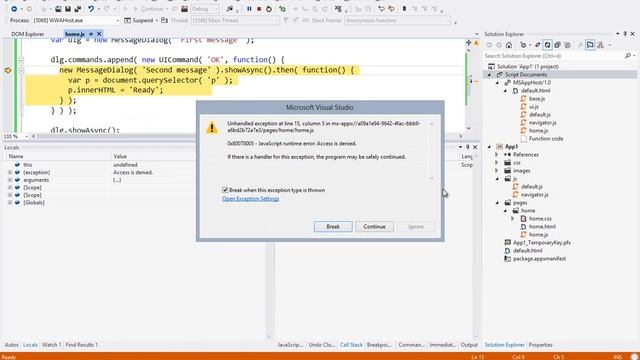This screenshot has height=360, width=640.
Task: Select App1_TemporaryKey.pfx file
Action: (x=542, y=242)
